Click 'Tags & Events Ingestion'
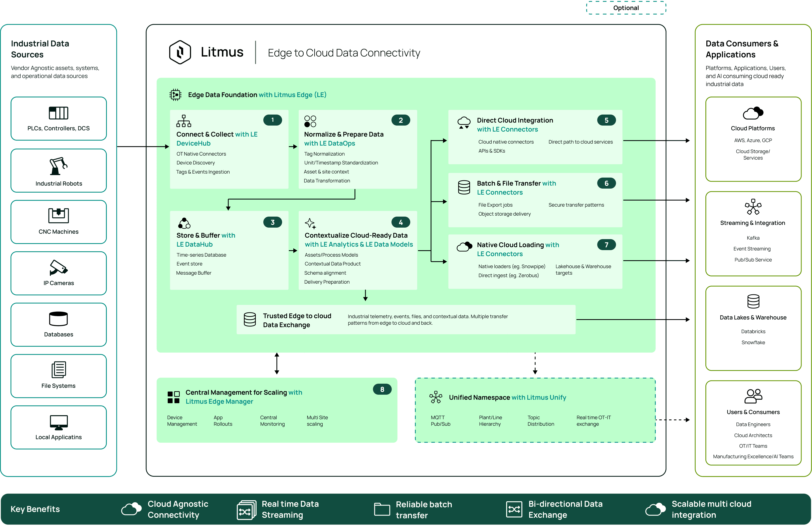 point(203,172)
